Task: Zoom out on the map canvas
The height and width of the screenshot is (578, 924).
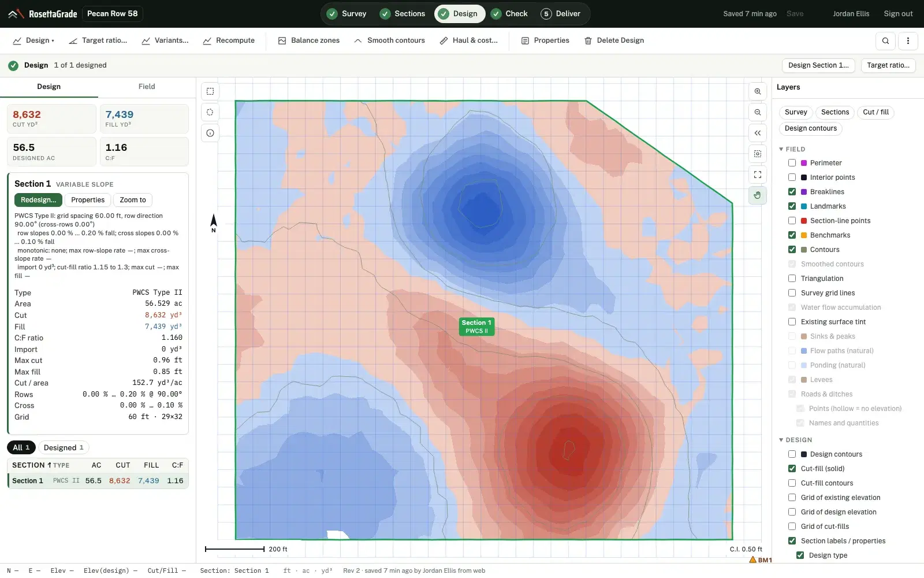Action: [758, 112]
